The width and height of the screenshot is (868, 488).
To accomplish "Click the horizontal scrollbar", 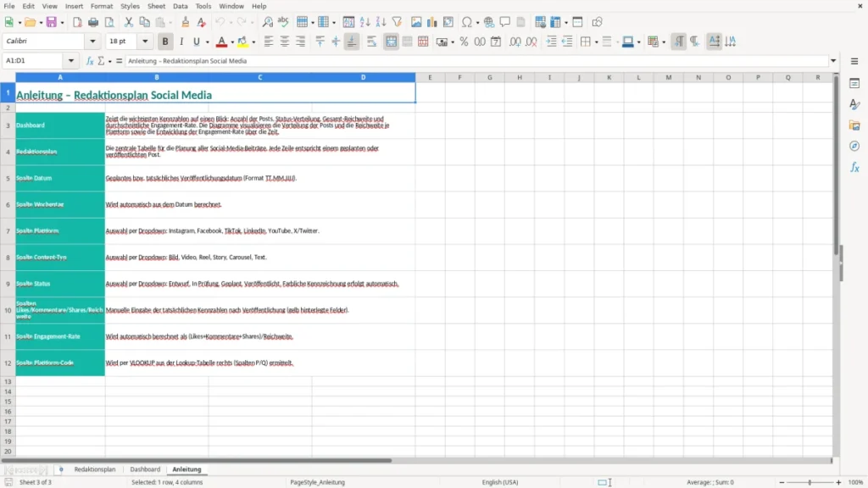I will 197,460.
